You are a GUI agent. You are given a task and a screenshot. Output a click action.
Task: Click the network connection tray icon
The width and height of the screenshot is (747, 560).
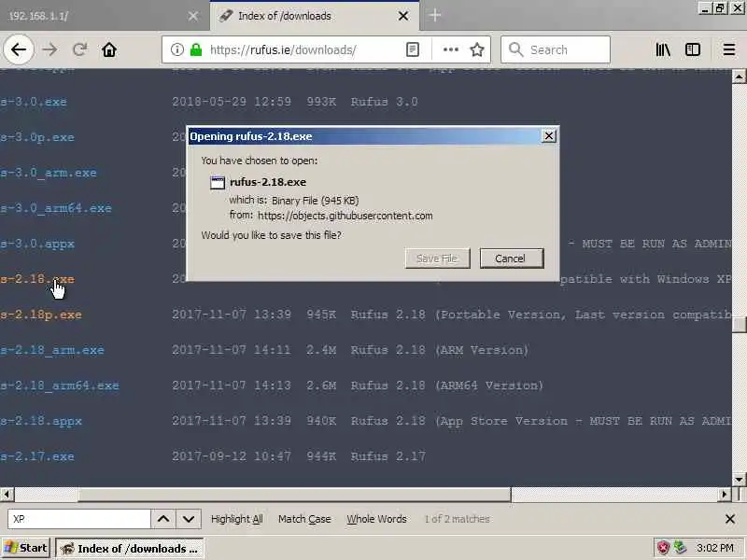681,548
